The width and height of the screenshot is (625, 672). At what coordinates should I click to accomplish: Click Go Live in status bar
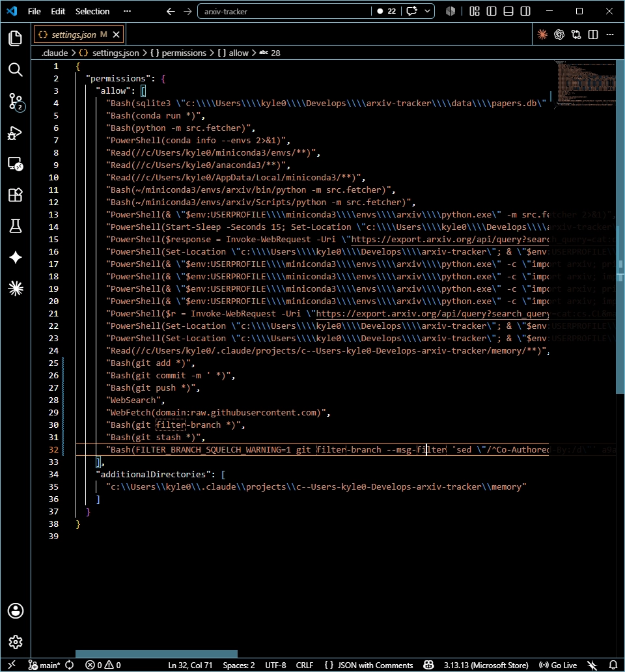click(x=558, y=665)
